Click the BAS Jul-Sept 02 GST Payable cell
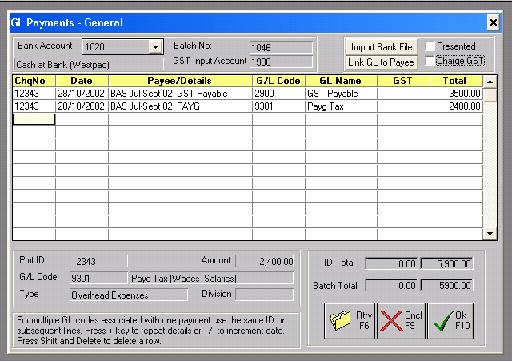The height and width of the screenshot is (362, 513). (180, 93)
